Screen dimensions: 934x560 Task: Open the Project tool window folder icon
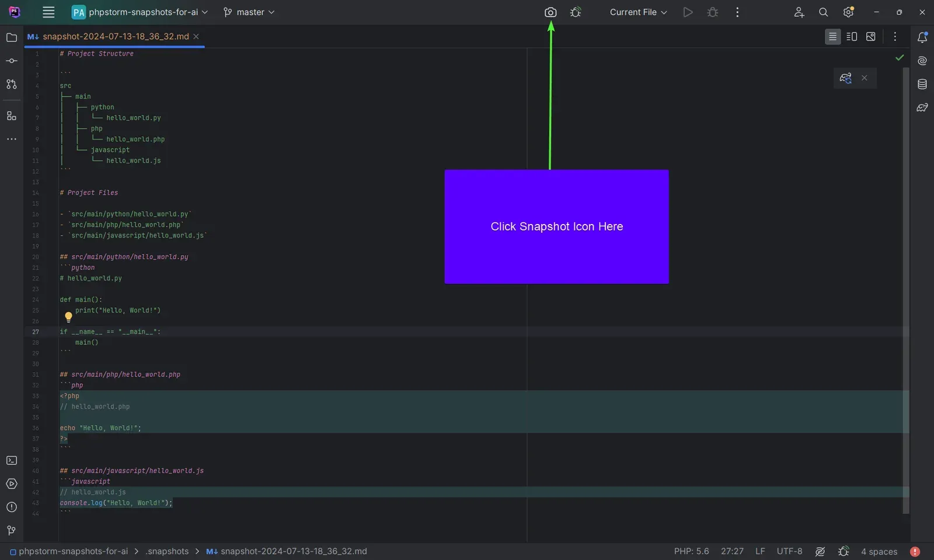click(x=12, y=38)
